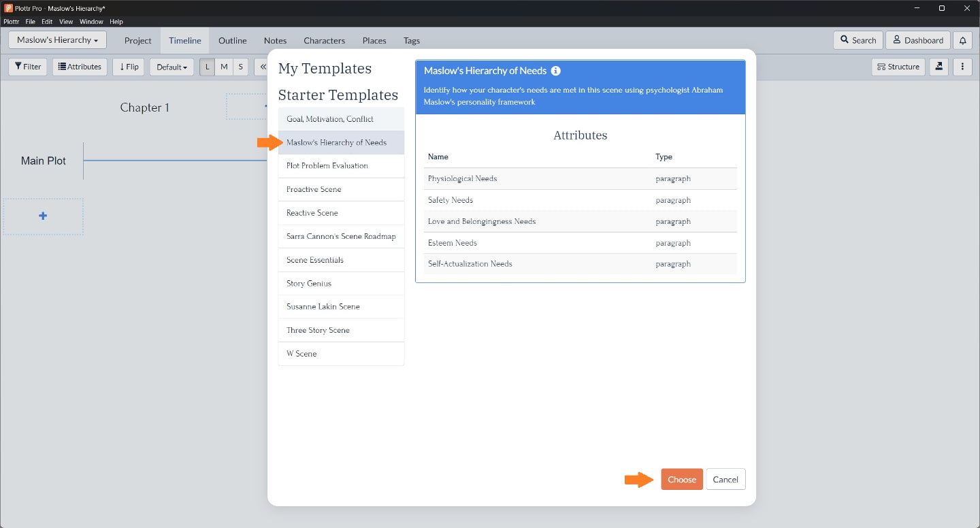Select the Medium (M) size toggle
Image resolution: width=980 pixels, height=528 pixels.
pos(224,67)
